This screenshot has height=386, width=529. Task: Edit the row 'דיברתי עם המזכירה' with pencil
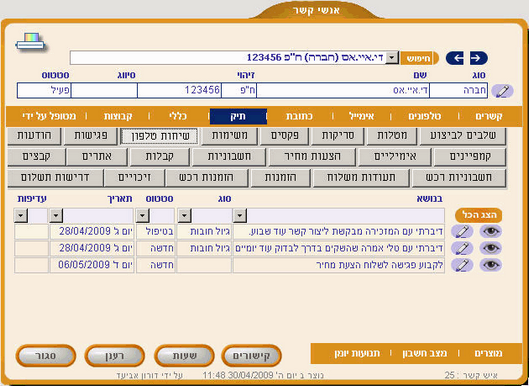462,231
